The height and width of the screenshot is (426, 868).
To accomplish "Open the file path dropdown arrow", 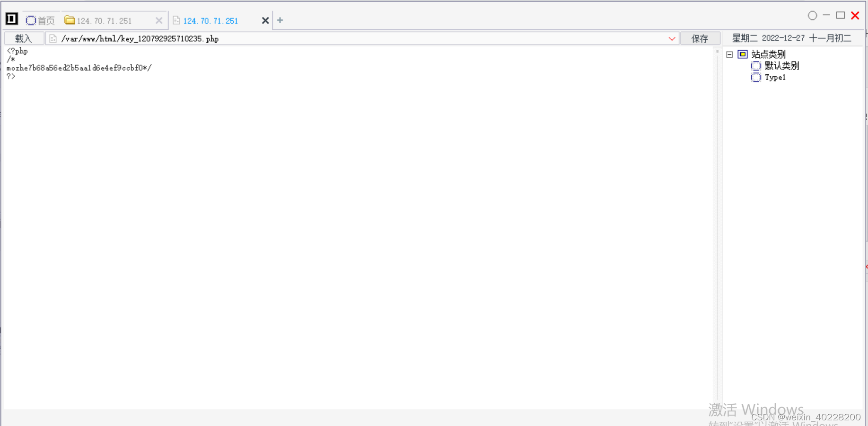I will coord(672,39).
